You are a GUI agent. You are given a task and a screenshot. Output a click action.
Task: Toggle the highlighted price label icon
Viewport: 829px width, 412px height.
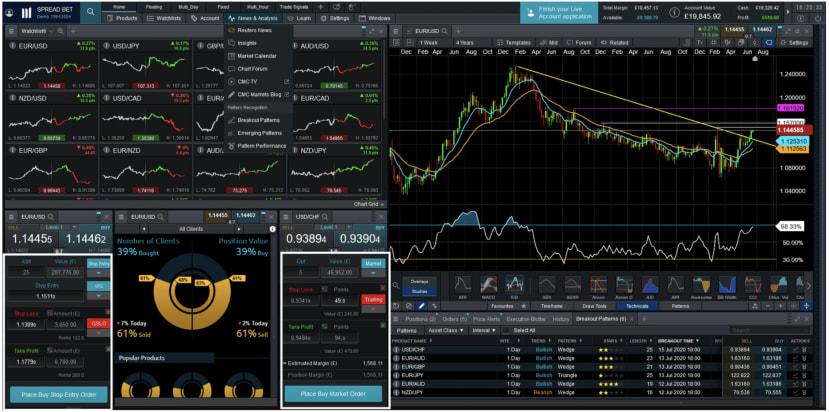(768, 42)
